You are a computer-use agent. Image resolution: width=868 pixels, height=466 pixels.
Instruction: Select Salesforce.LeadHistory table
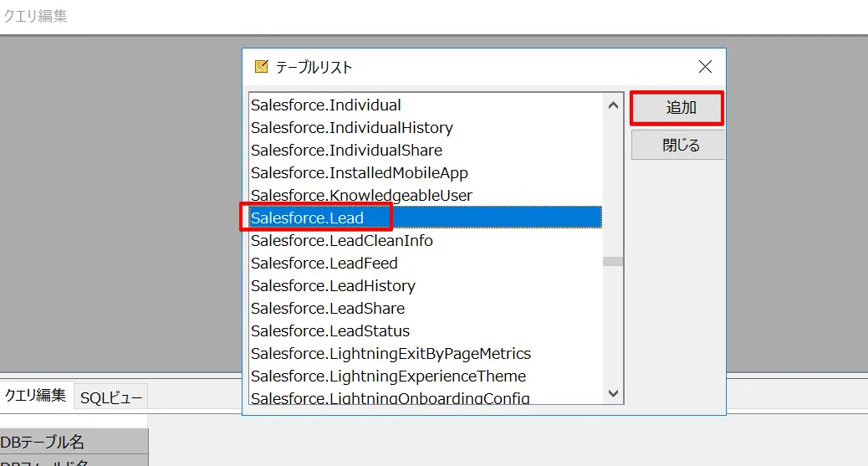pos(333,286)
